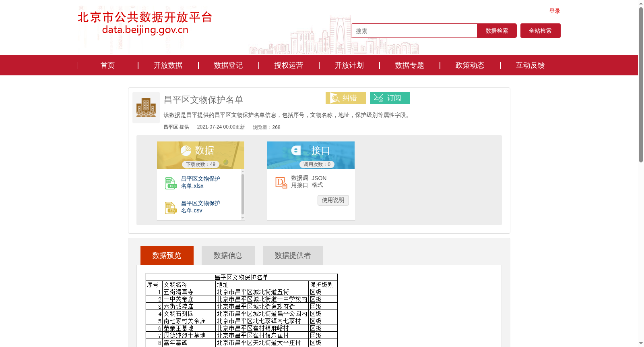Click the 北京市昌平区城北街道政府街 address cell
The image size is (644, 347).
pos(262,306)
